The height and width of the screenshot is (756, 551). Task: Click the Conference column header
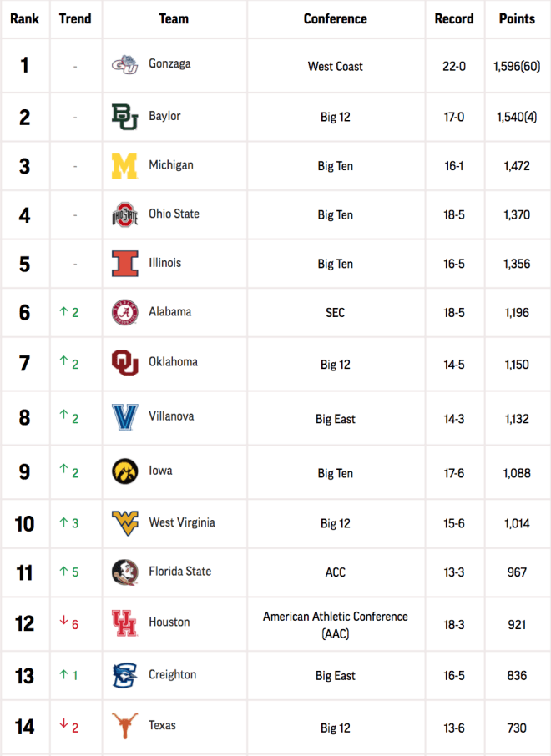[x=336, y=19]
